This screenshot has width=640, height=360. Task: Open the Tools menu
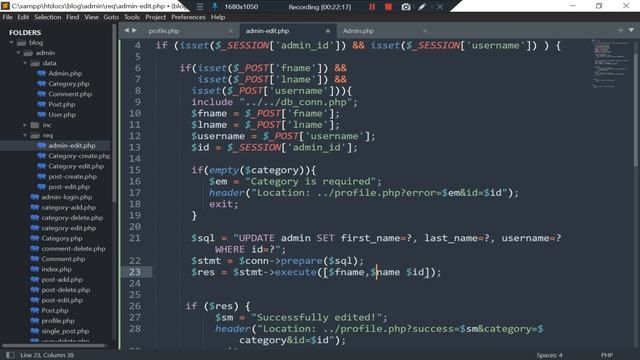[x=132, y=17]
